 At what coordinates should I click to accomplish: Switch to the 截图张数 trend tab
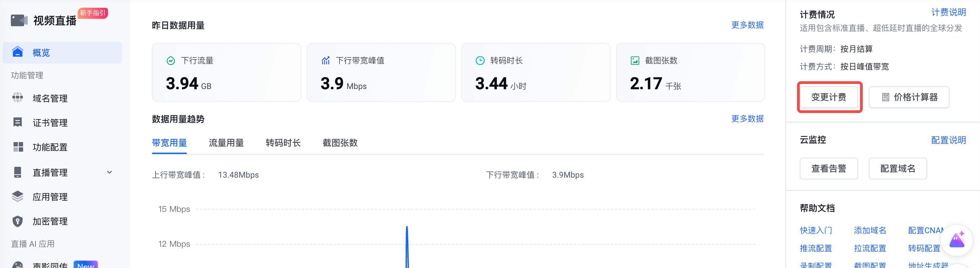tap(340, 143)
